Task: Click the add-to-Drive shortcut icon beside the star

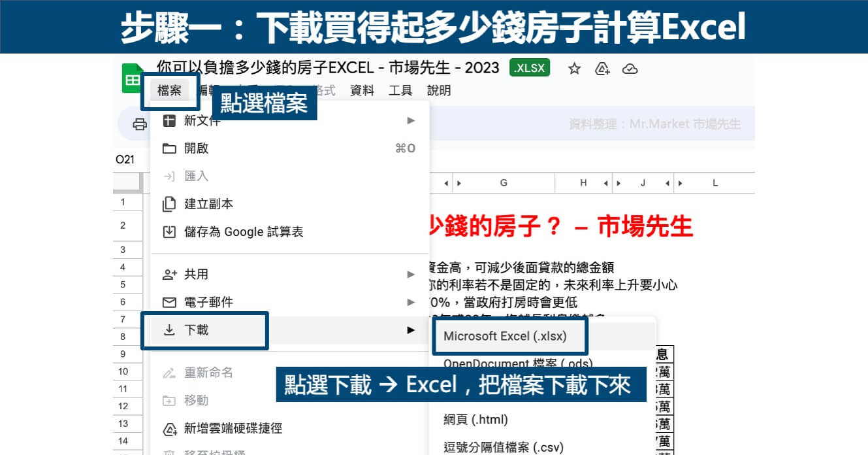Action: [x=602, y=69]
